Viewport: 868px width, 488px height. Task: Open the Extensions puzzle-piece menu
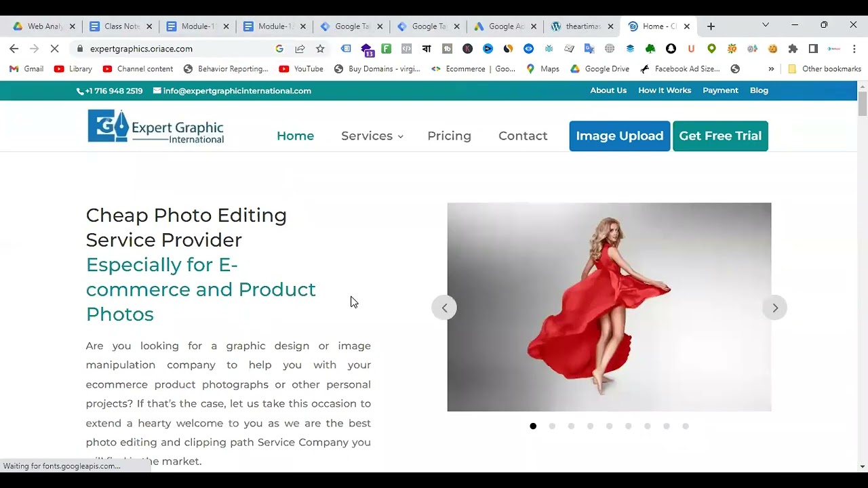point(793,49)
